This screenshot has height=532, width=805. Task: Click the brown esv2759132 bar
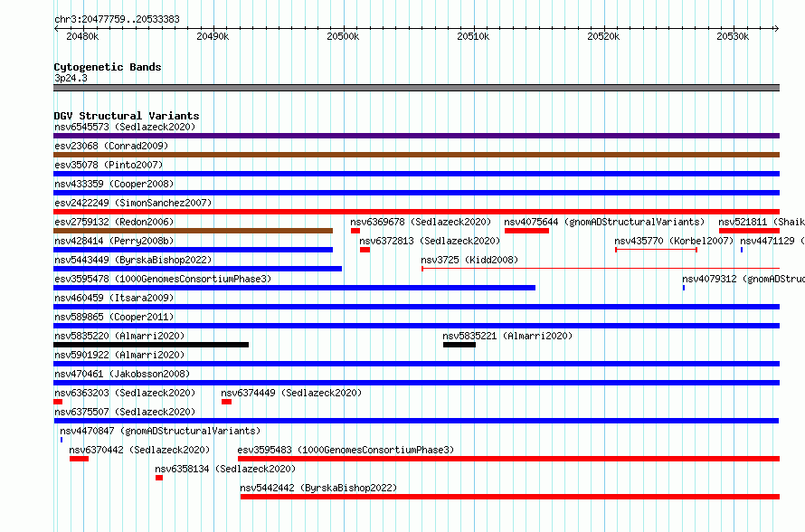click(193, 231)
